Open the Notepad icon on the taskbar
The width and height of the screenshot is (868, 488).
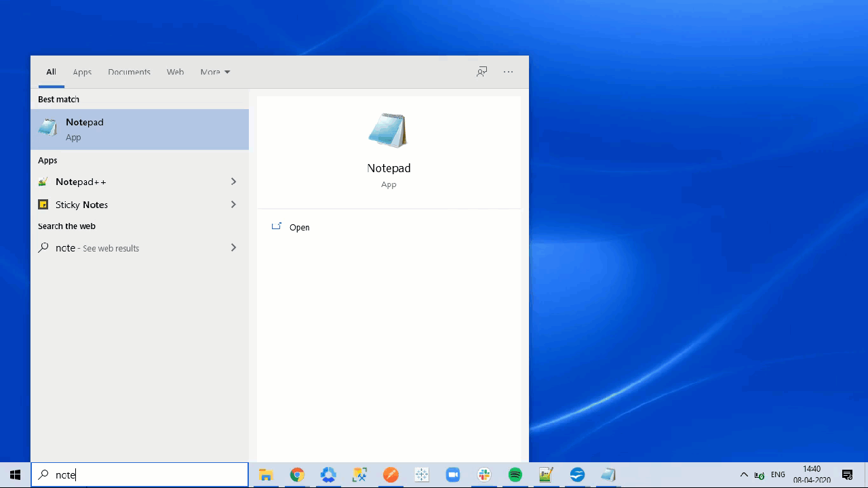tap(608, 475)
